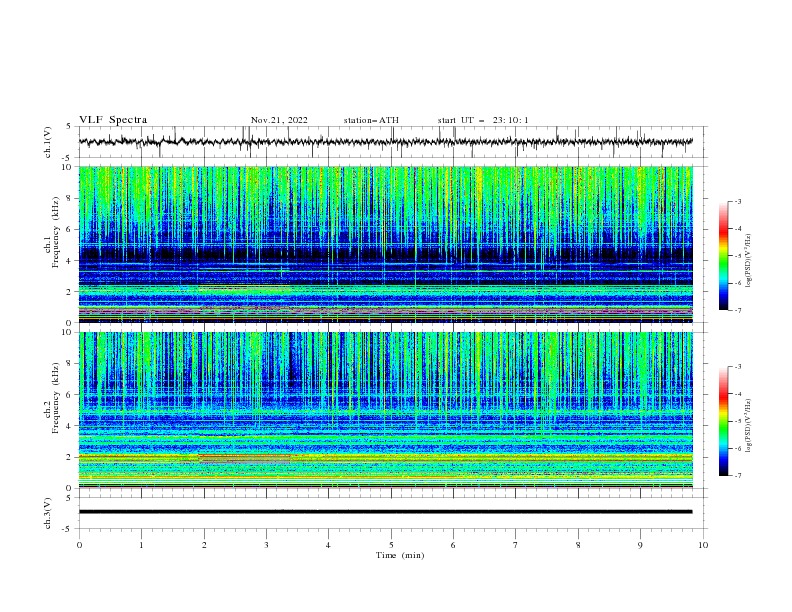This screenshot has height=612, width=792.
Task: Click the "-7" label on ch.2 colorbar
Action: tap(737, 475)
